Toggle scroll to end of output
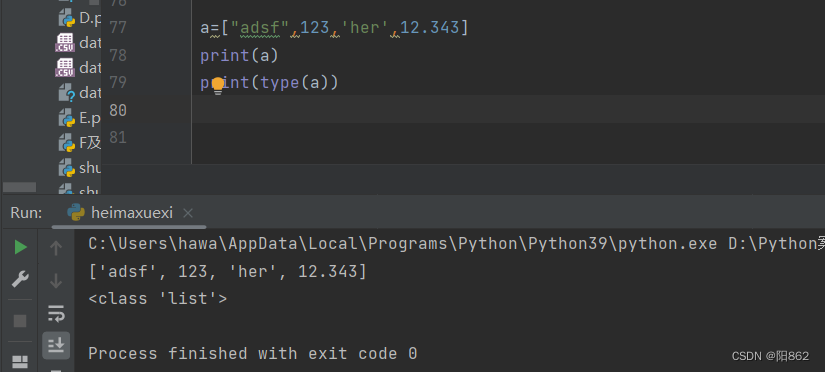 click(x=56, y=345)
